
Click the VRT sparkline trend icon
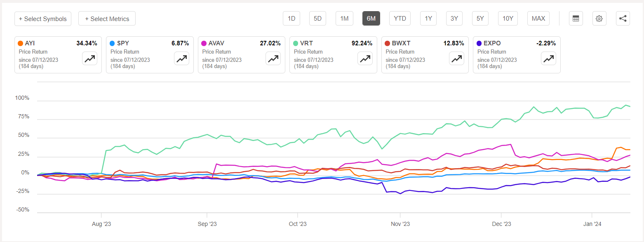[x=365, y=59]
